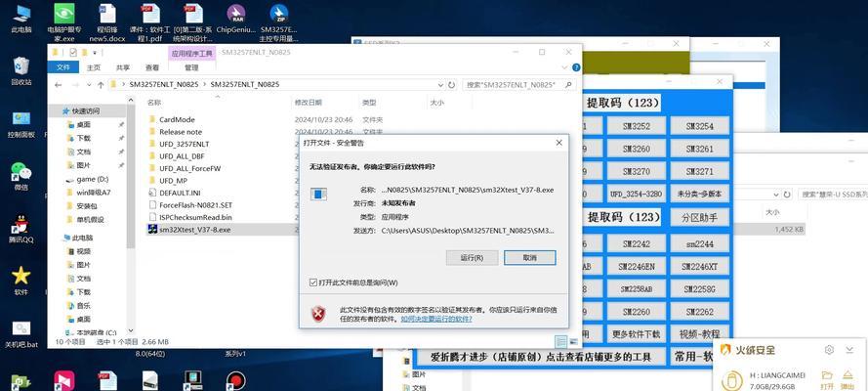The width and height of the screenshot is (868, 391).
Task: Click the Explorer help question-mark icon
Action: click(x=576, y=67)
